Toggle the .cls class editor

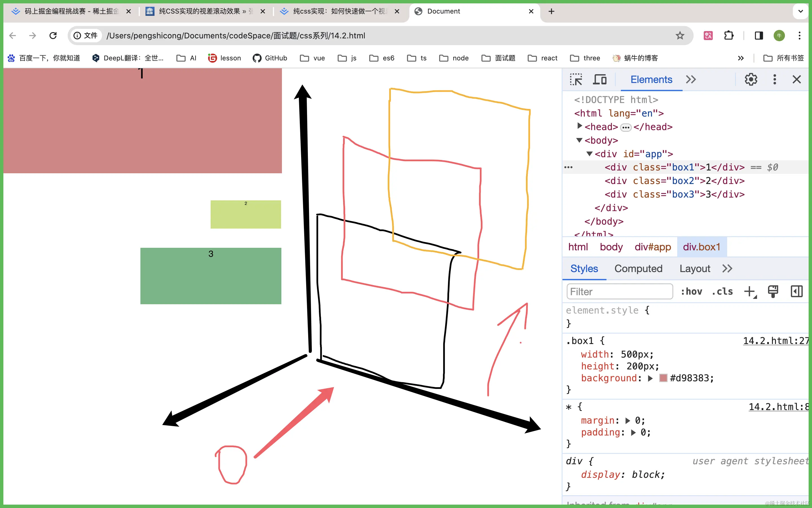pyautogui.click(x=722, y=291)
